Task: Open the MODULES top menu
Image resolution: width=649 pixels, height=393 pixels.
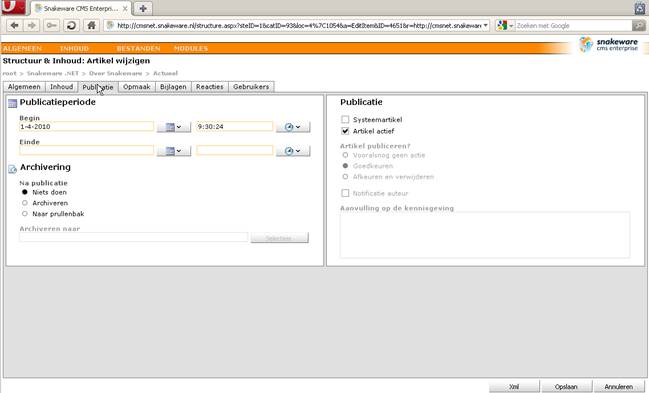Action: pyautogui.click(x=191, y=48)
